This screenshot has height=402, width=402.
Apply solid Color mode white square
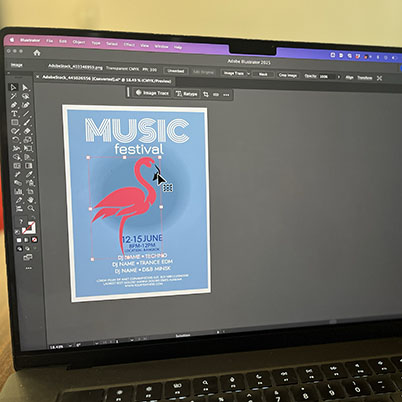[x=19, y=240]
